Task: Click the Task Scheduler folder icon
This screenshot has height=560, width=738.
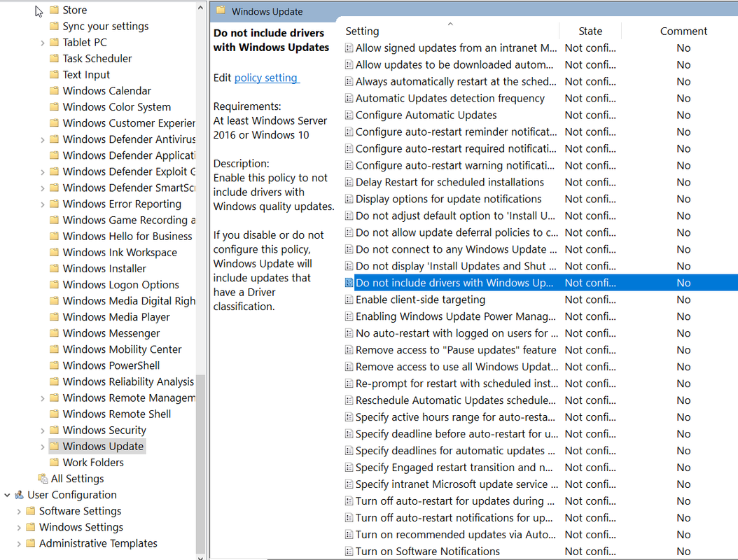Action: 54,58
